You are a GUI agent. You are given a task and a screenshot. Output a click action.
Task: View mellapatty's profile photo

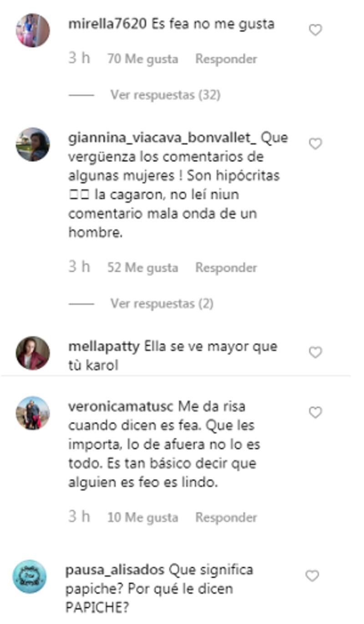click(x=33, y=353)
